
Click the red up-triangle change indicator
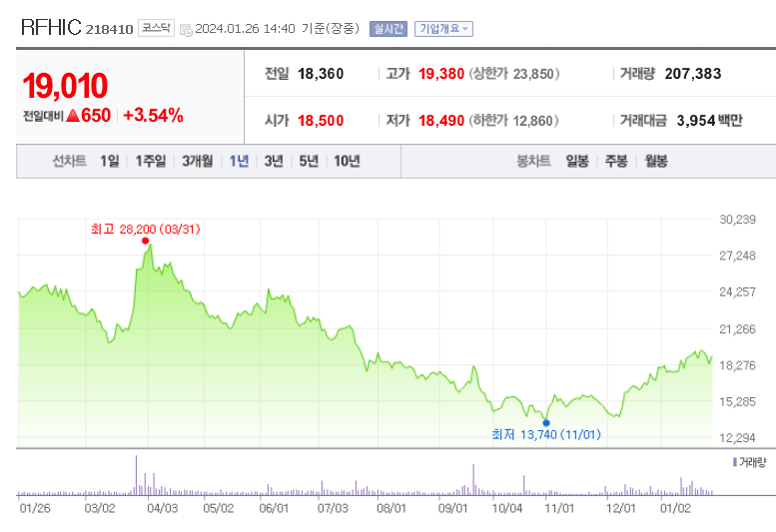pos(73,116)
